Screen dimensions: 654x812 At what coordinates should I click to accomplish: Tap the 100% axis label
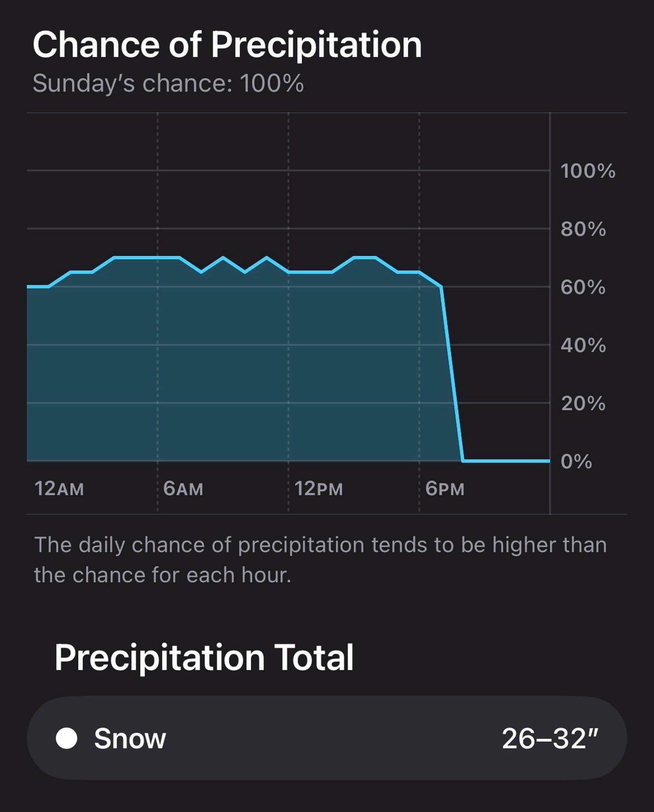click(x=588, y=171)
